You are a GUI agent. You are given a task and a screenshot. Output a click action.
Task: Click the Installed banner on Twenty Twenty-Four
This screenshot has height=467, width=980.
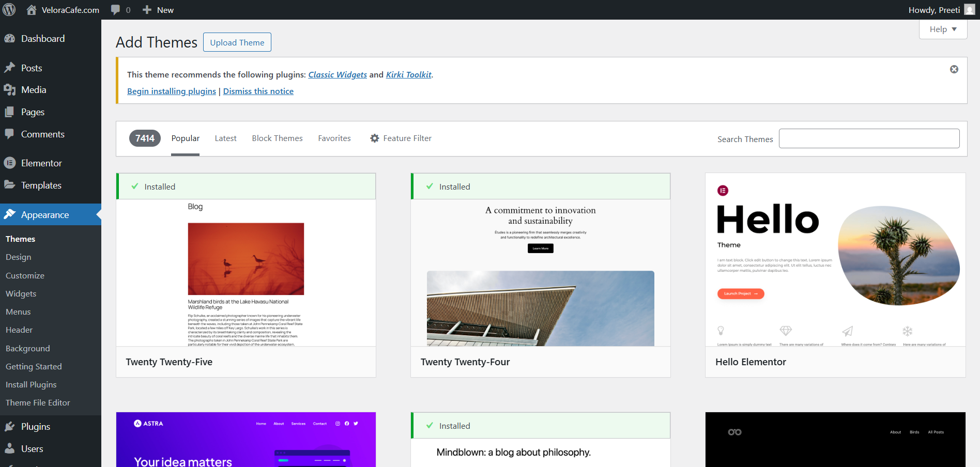coord(541,186)
